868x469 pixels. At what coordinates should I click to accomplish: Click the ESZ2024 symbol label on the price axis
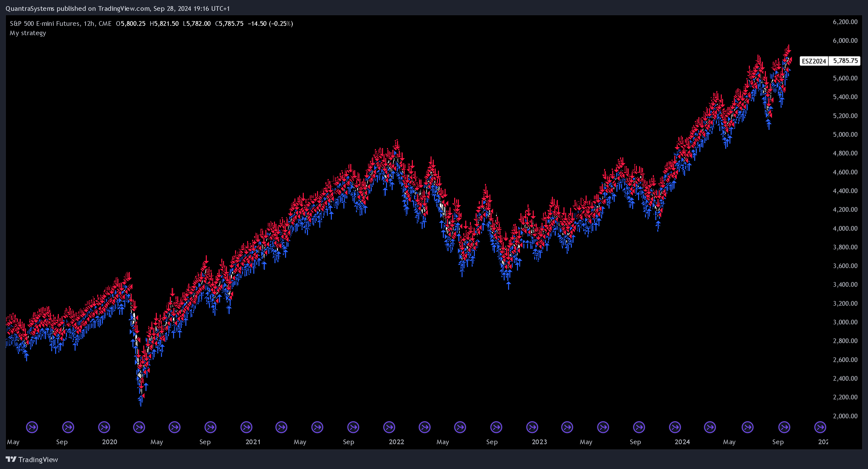click(x=814, y=61)
